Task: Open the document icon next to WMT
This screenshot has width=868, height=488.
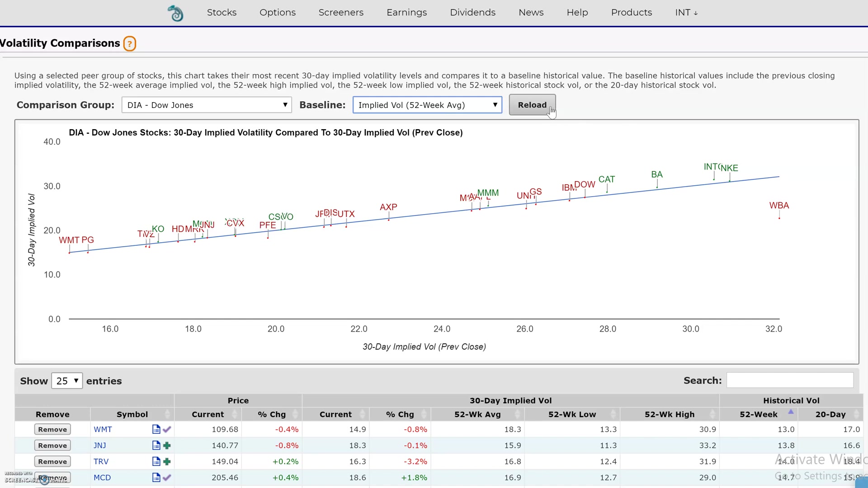Action: coord(156,429)
